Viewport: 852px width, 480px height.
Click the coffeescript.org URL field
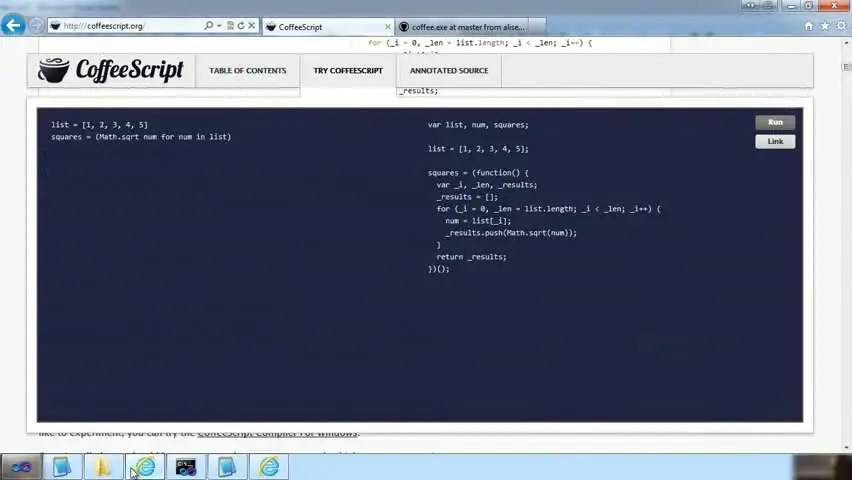pyautogui.click(x=130, y=26)
